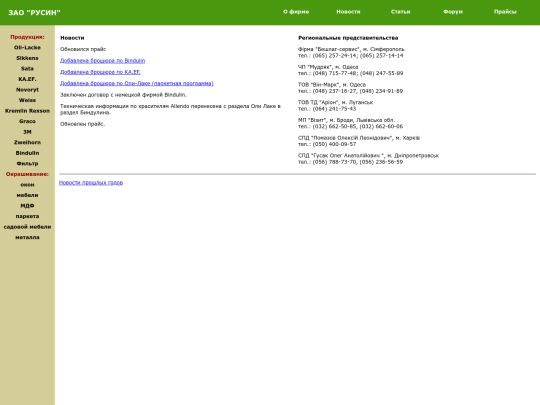Open the 'Прайсы' menu item
The width and height of the screenshot is (540, 405).
505,12
